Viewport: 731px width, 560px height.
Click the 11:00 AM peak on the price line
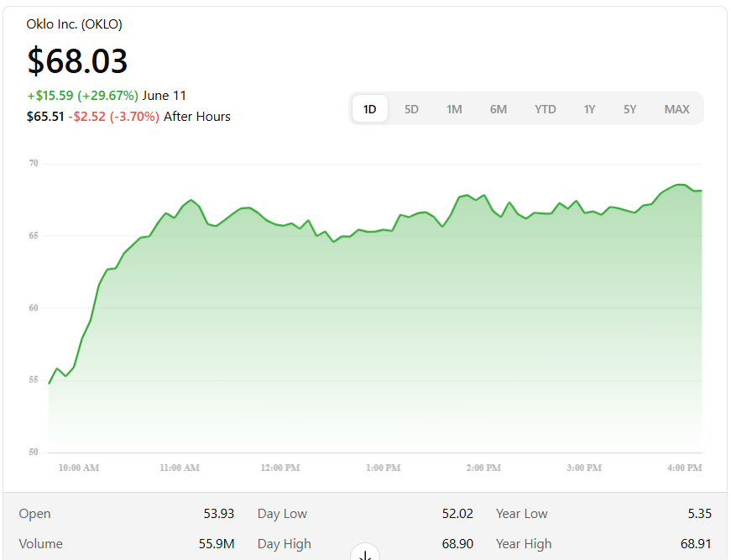coord(191,200)
